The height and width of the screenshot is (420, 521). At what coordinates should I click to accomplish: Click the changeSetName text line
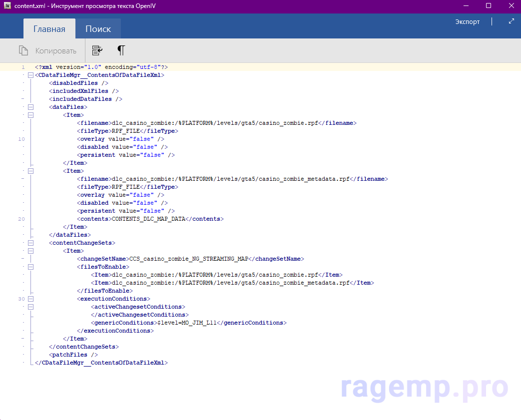point(190,259)
